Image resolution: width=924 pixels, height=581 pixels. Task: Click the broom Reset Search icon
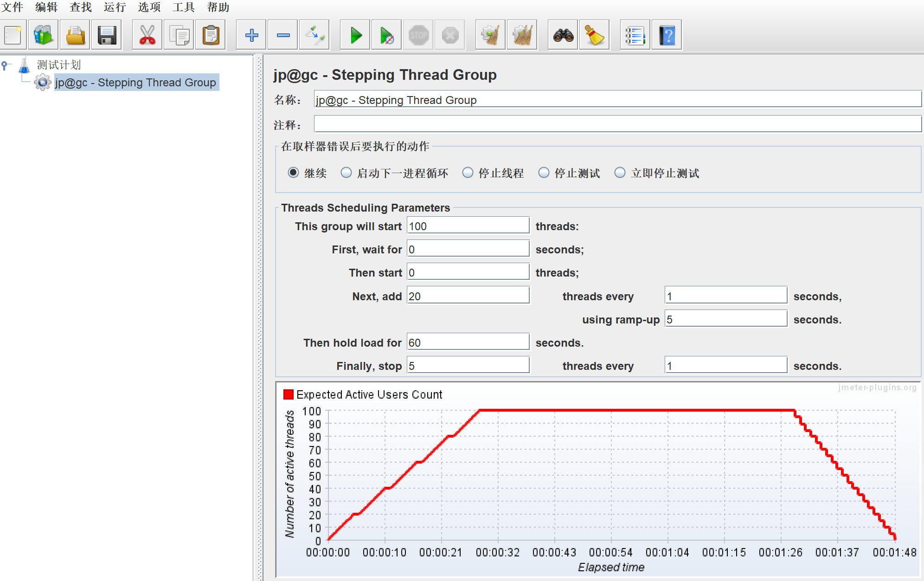tap(594, 35)
